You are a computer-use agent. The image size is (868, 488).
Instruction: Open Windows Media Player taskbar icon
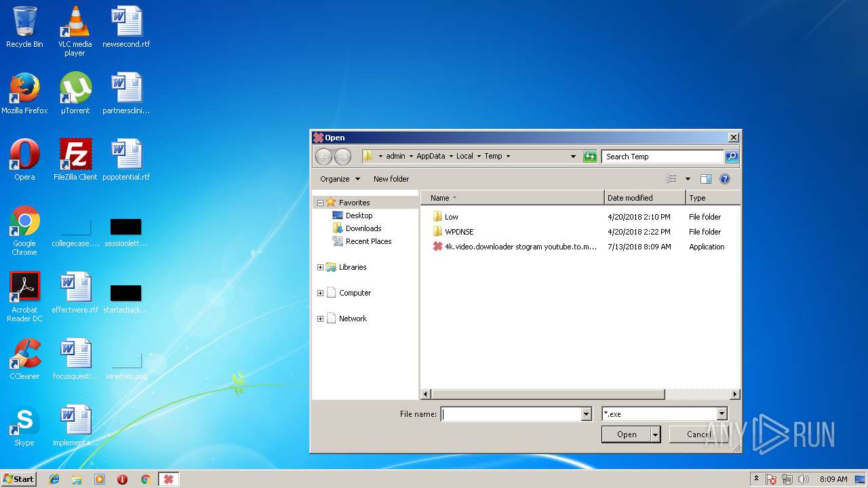coord(100,479)
